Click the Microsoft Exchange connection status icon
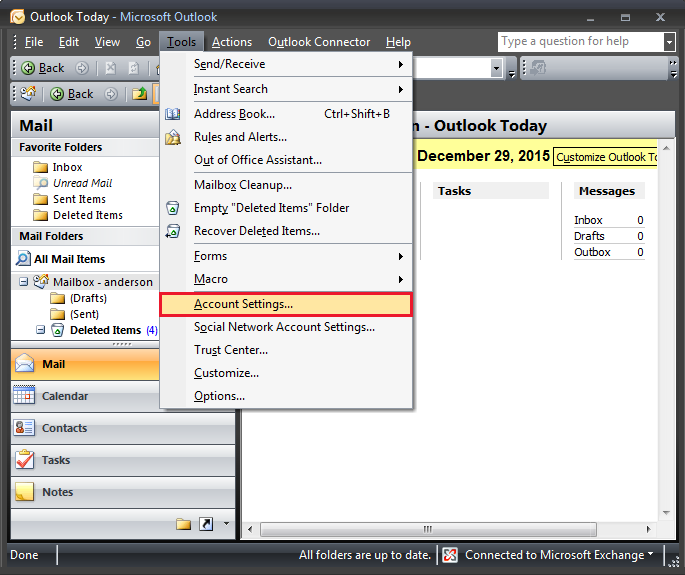 [x=450, y=555]
